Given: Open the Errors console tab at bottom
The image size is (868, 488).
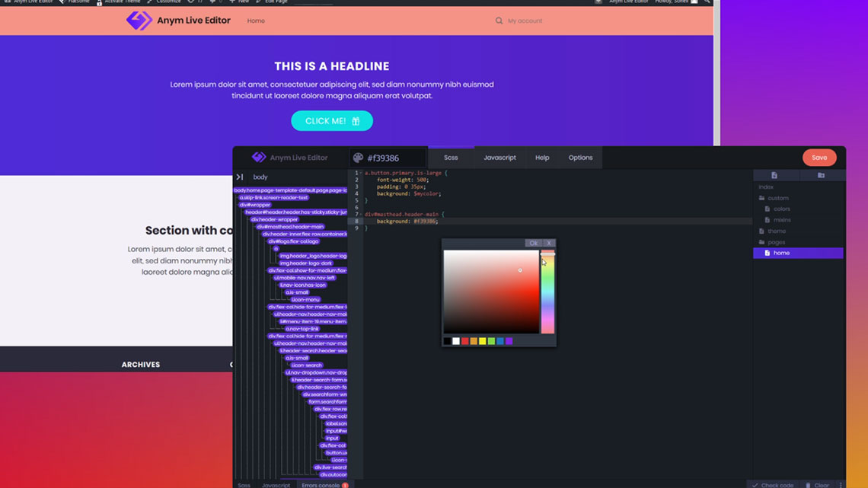Looking at the screenshot, I should [x=321, y=484].
